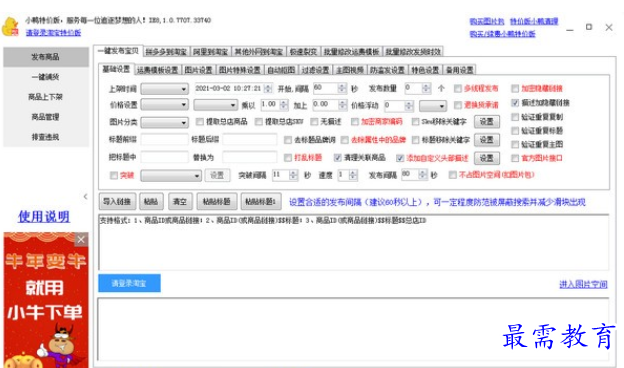Open the 小牛下单 advertisement banner
Image resolution: width=624 pixels, height=368 pixels.
(x=46, y=300)
